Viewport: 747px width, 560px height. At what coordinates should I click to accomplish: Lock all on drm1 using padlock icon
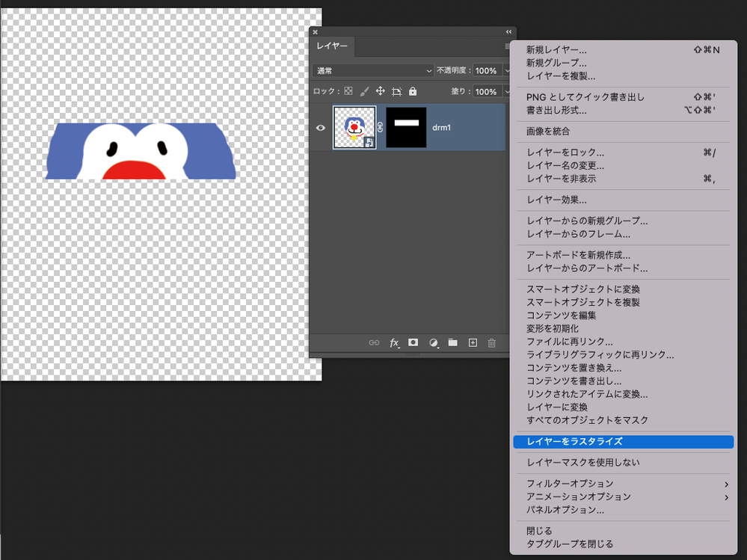pos(412,91)
